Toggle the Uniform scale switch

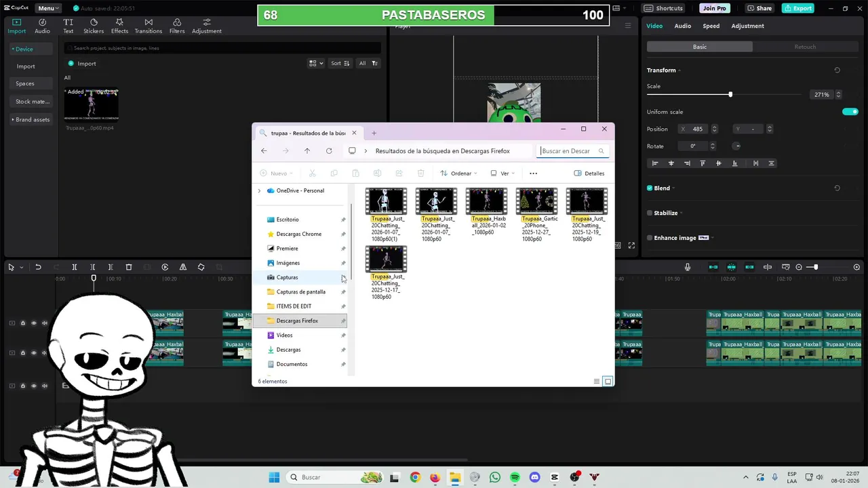pos(850,112)
